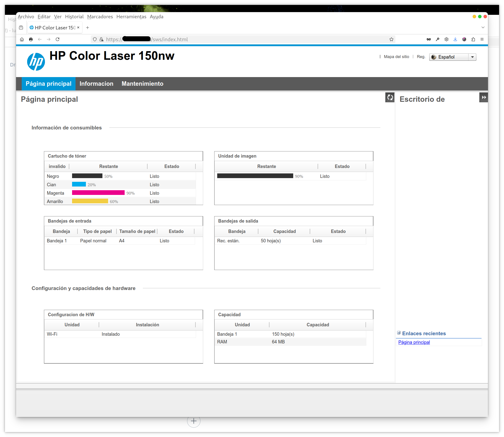504x437 pixels.
Task: Click the URL address bar
Action: pyautogui.click(x=243, y=39)
